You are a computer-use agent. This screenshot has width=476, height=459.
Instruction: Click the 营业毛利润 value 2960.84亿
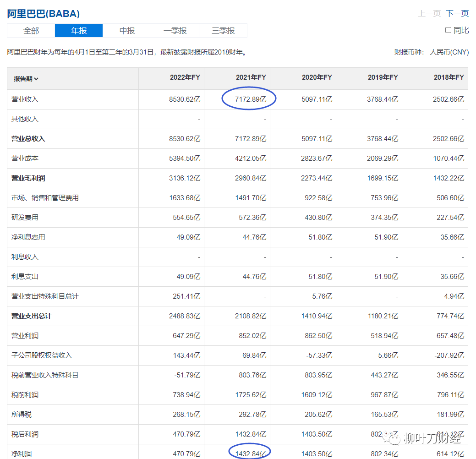[251, 178]
